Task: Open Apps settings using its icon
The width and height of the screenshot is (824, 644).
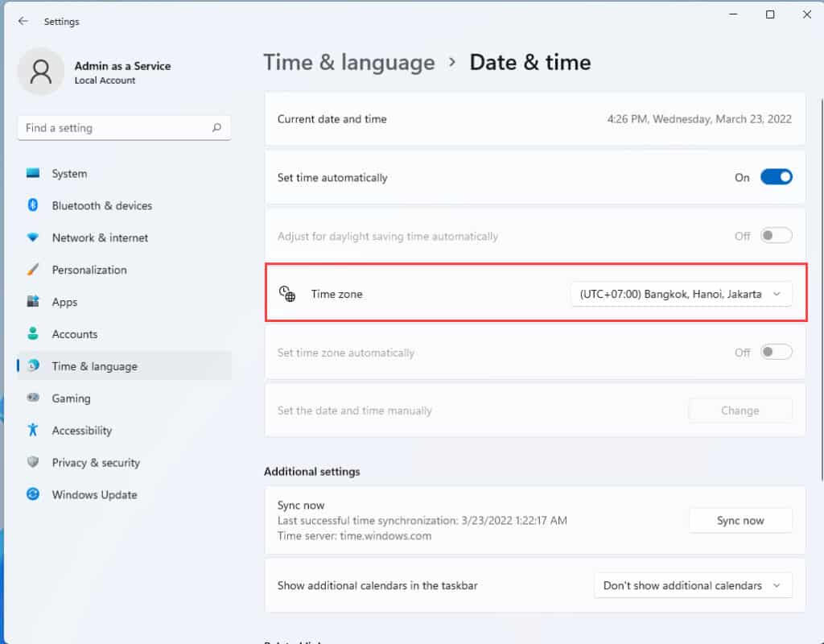Action: click(33, 302)
